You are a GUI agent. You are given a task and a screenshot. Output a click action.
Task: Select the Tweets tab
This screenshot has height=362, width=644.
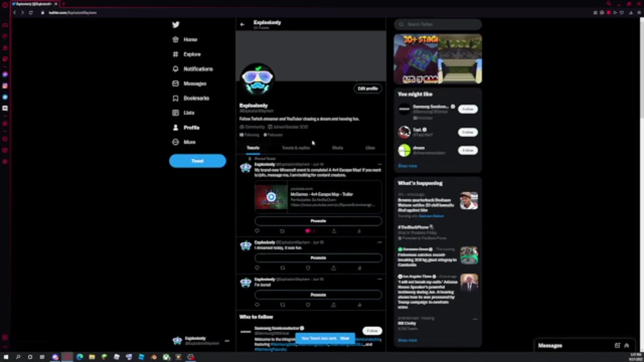point(253,148)
